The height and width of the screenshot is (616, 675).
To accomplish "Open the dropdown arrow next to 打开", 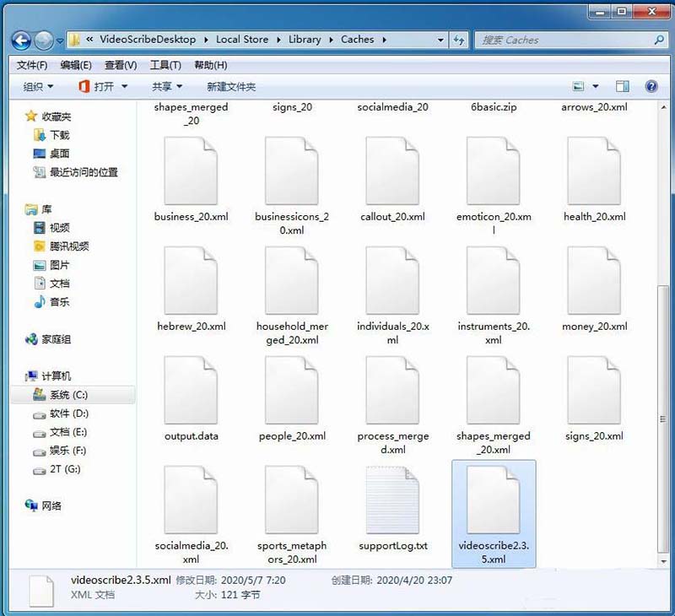I will [124, 87].
